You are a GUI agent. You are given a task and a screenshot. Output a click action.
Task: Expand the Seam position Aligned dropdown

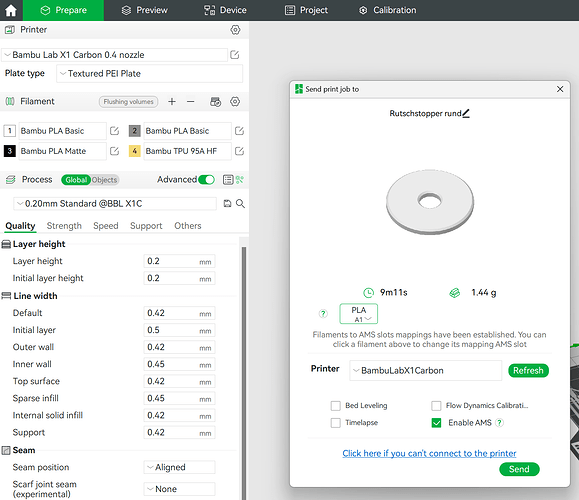(x=179, y=467)
